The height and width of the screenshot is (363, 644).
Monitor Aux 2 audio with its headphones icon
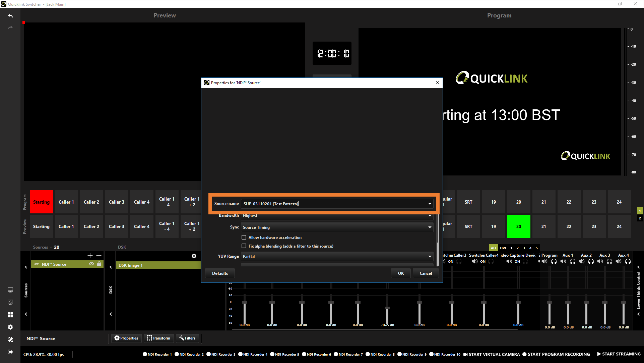pyautogui.click(x=591, y=261)
